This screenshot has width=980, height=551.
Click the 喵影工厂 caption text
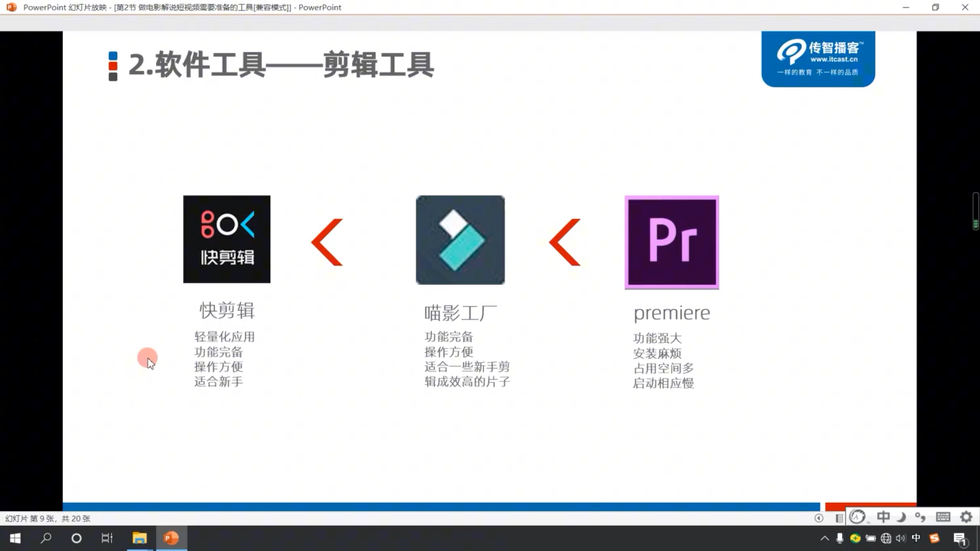[x=461, y=313]
